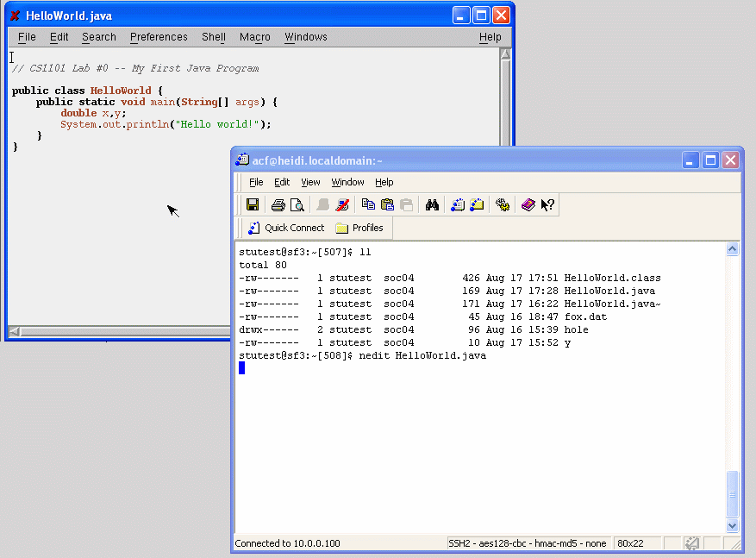
Task: Click the SSH client title bar icon
Action: coord(242,160)
